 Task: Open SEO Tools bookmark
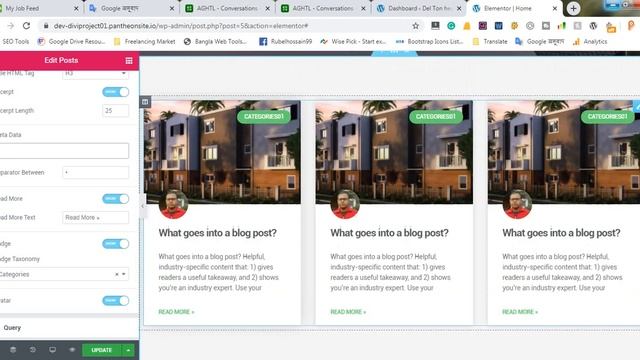pos(16,42)
